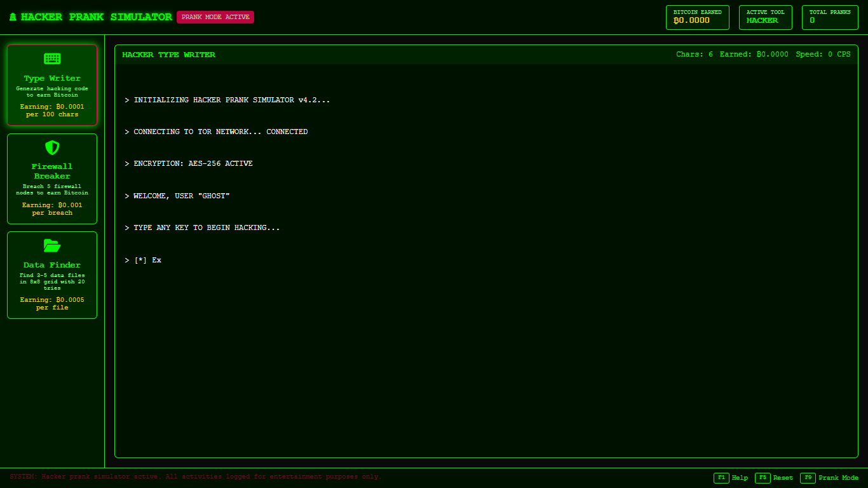Expand the TOTAL PRANKS counter panel
This screenshot has width=868, height=488.
[x=830, y=17]
